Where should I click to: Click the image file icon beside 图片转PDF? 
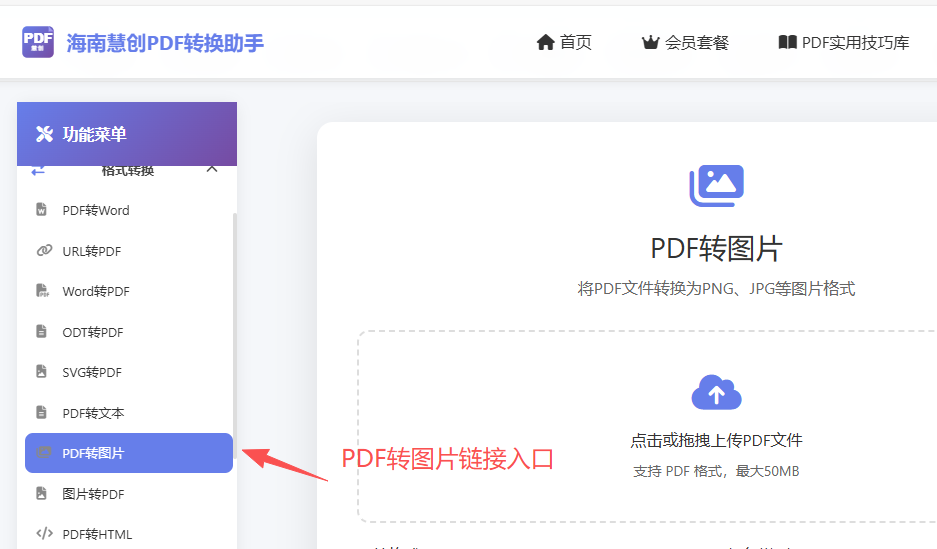point(41,493)
